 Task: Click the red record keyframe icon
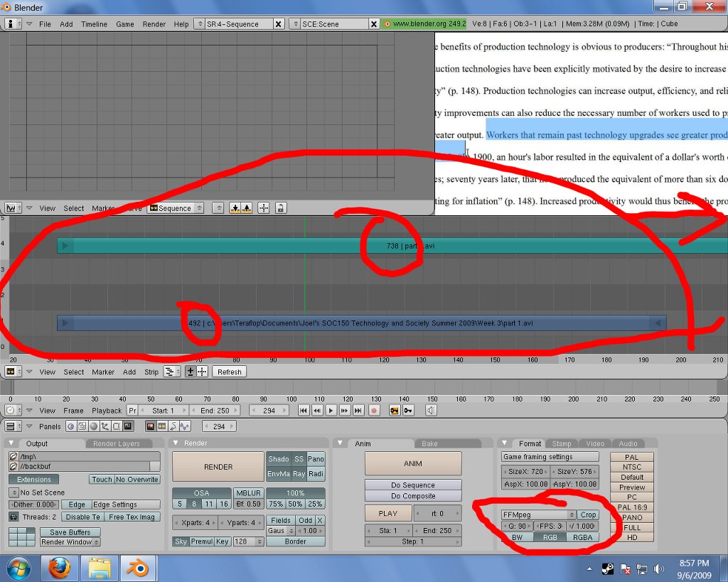(x=374, y=410)
